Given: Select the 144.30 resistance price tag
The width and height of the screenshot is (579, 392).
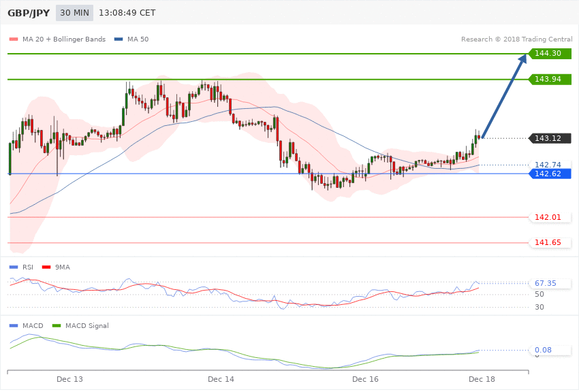Looking at the screenshot, I should click(x=550, y=54).
